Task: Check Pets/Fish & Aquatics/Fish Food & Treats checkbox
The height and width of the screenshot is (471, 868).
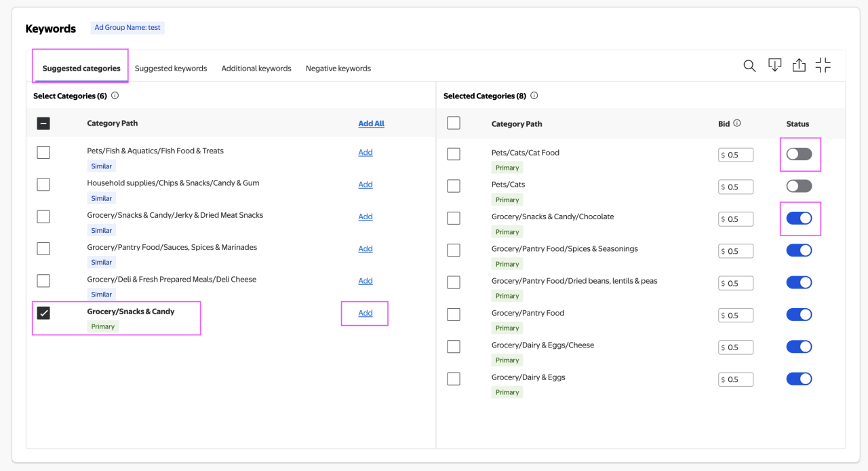Action: [x=43, y=152]
